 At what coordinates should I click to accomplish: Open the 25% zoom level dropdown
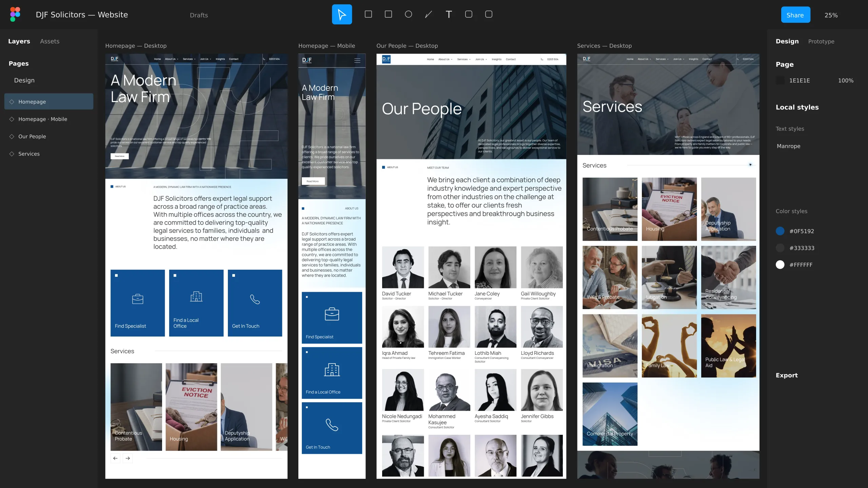[831, 15]
